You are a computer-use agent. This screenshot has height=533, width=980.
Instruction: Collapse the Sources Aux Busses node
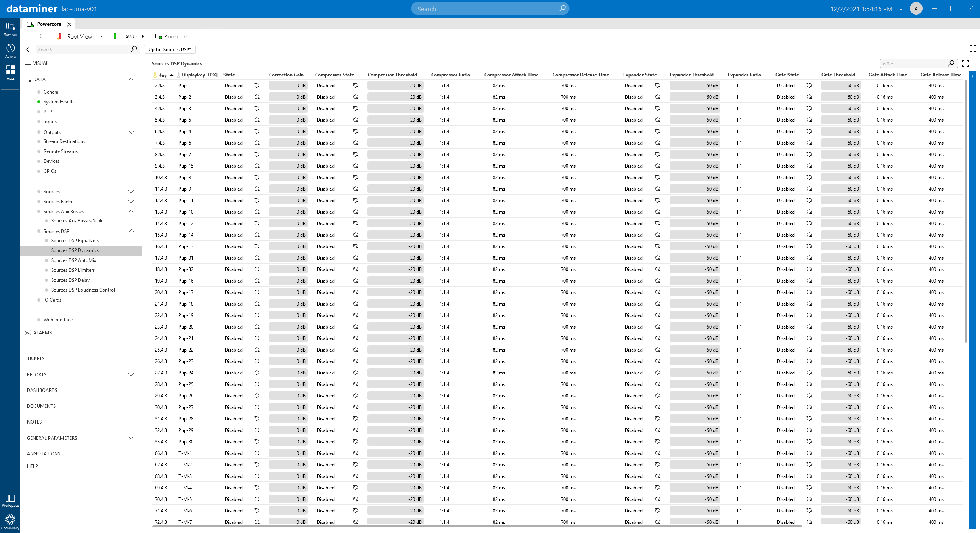click(x=131, y=211)
